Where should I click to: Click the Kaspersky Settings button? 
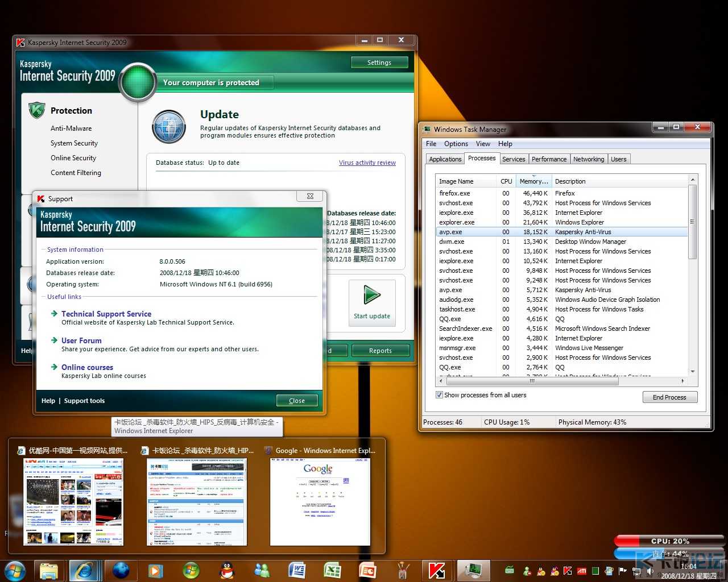tap(379, 63)
